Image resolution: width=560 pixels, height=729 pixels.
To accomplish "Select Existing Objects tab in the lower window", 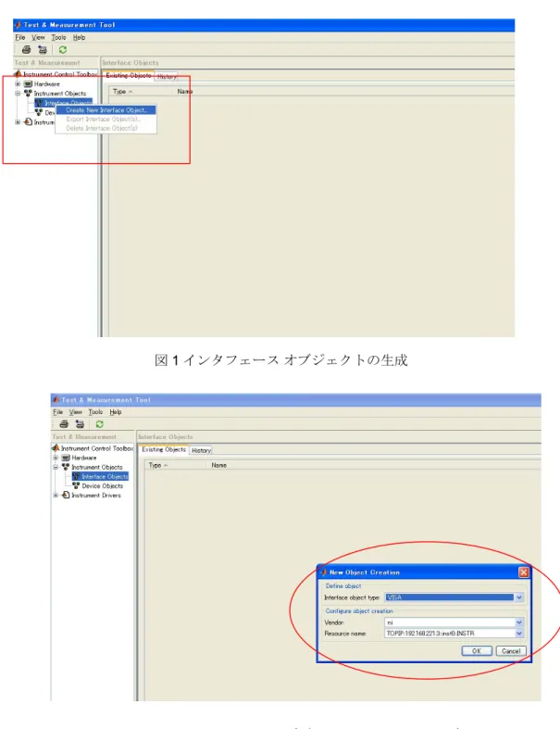I will [x=164, y=449].
